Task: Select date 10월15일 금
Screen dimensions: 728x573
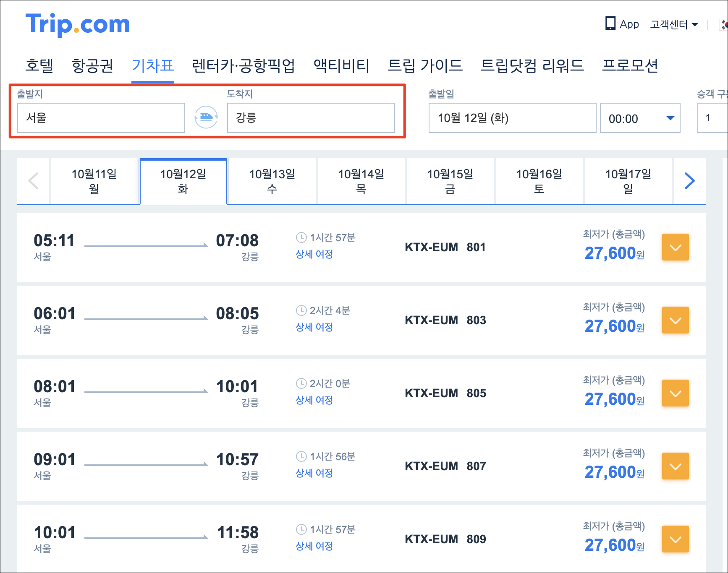Action: tap(450, 181)
